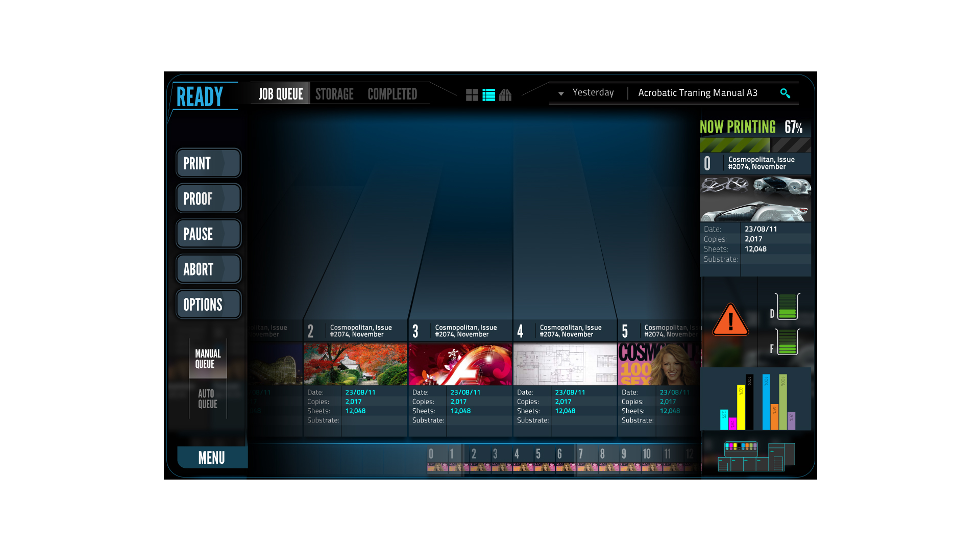Click the Now Printing progress bar

[x=755, y=145]
